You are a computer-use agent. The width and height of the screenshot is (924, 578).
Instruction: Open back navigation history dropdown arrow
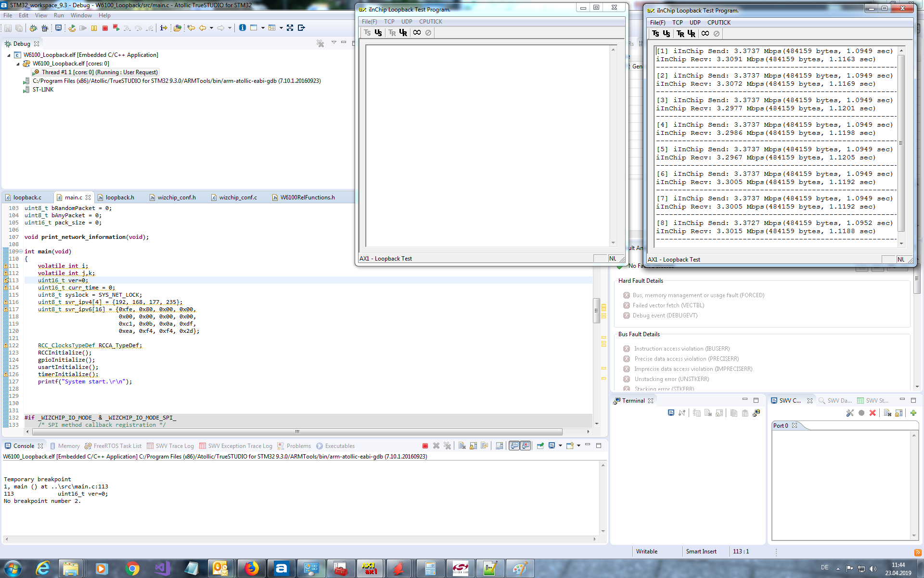pyautogui.click(x=211, y=28)
